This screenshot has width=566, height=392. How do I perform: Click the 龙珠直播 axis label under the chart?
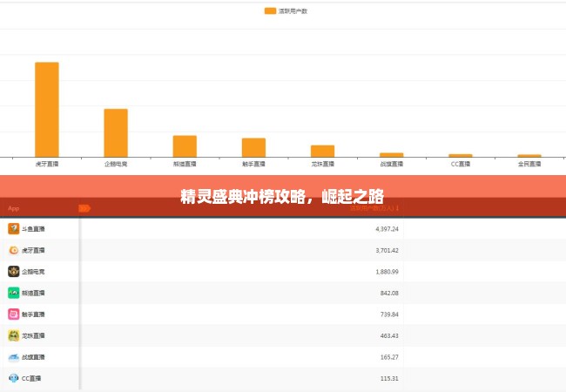tap(323, 165)
